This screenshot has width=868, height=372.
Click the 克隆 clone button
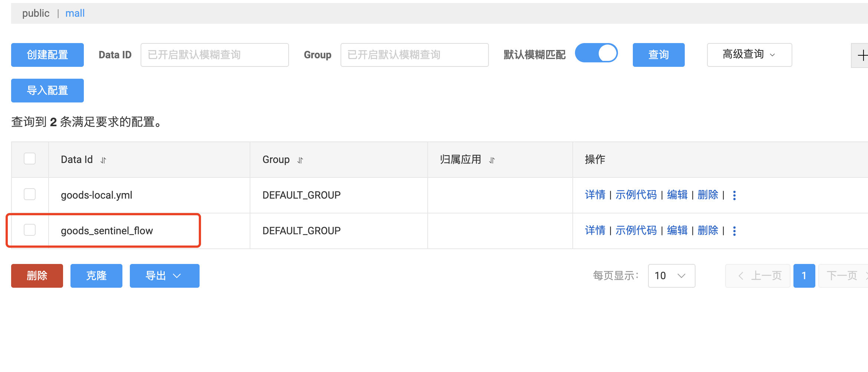click(96, 276)
